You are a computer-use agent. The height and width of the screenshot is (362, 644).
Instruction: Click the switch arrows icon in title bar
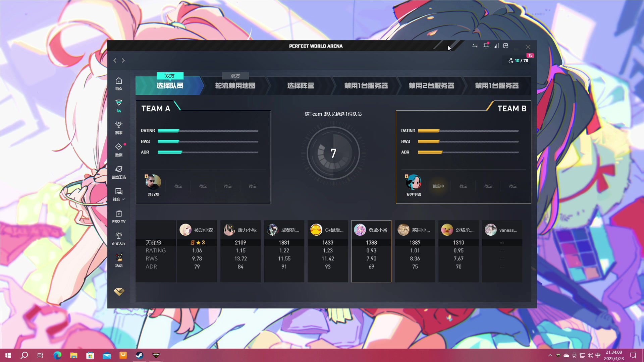pyautogui.click(x=475, y=46)
